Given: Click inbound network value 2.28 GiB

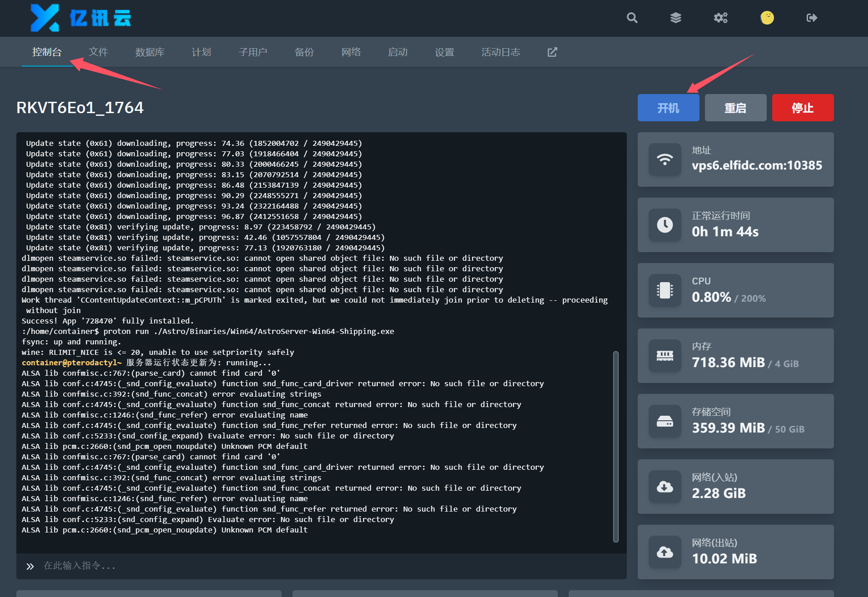Looking at the screenshot, I should point(719,493).
